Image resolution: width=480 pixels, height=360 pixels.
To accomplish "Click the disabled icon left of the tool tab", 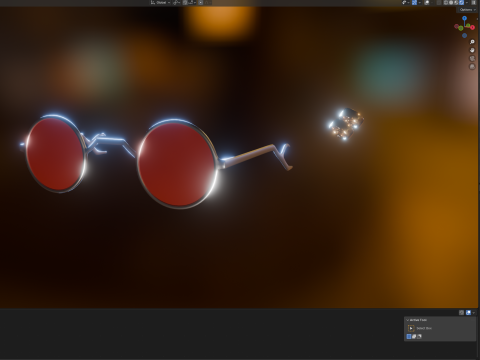I will pyautogui.click(x=461, y=313).
